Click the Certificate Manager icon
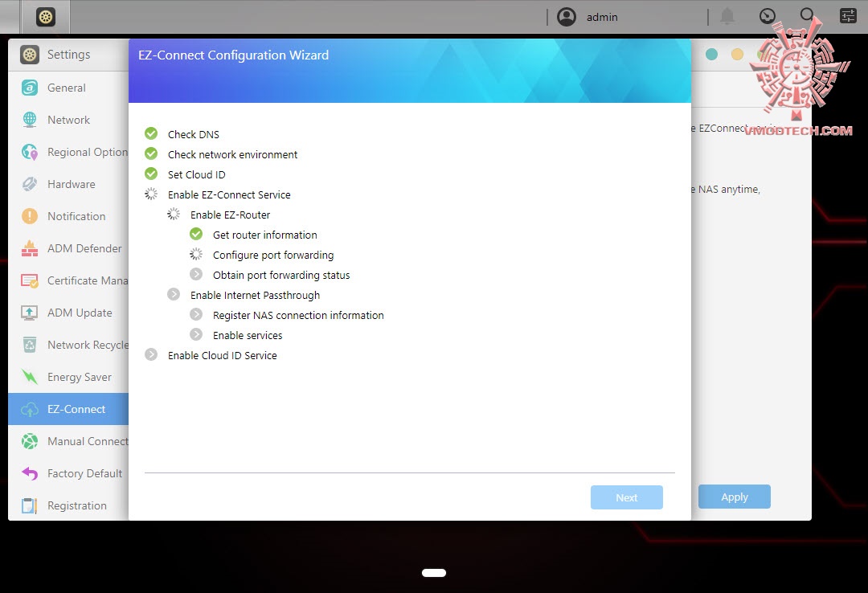868x593 pixels. pos(30,280)
